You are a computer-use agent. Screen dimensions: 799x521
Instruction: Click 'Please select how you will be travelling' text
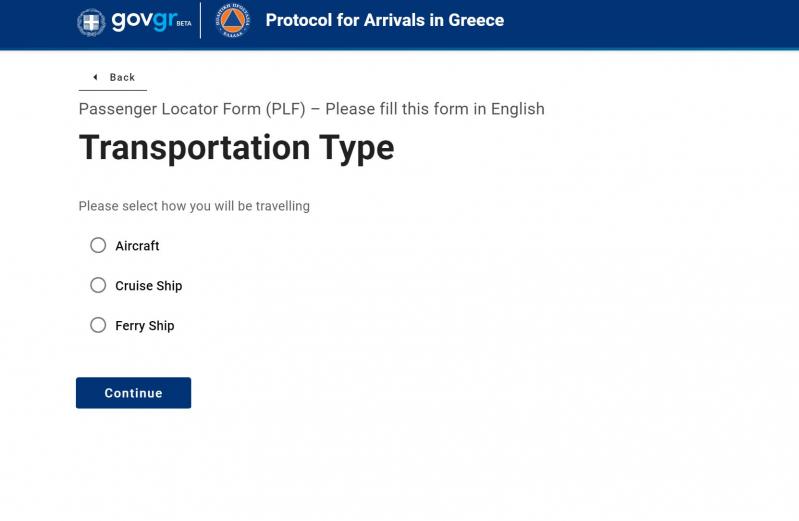[x=194, y=206]
